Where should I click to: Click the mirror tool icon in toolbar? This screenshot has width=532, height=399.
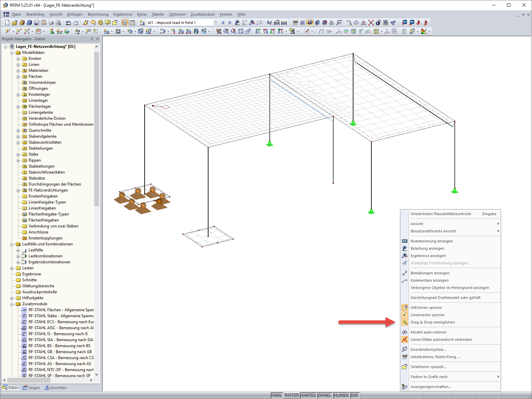click(x=364, y=23)
